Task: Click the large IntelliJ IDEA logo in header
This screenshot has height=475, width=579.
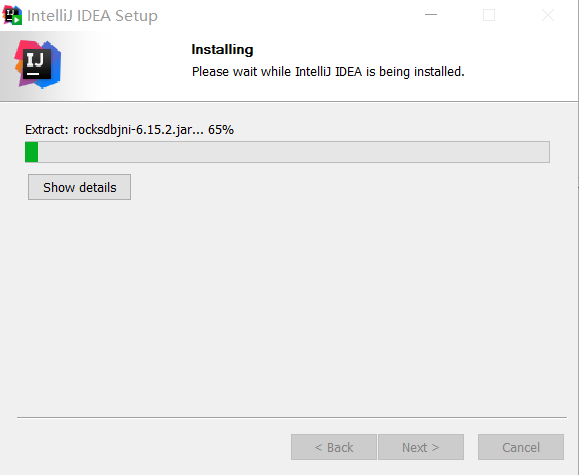Action: [38, 64]
